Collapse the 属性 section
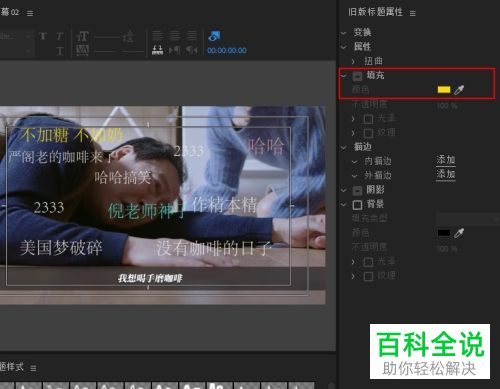This screenshot has width=500, height=389. (344, 47)
